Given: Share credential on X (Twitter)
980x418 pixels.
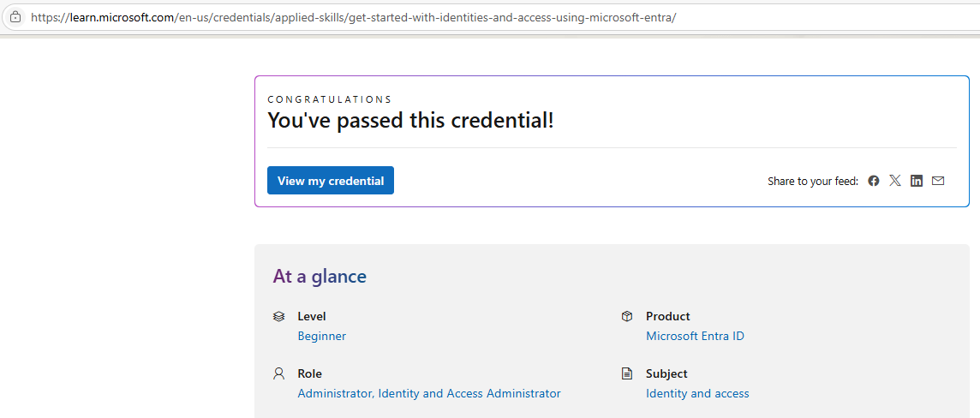Looking at the screenshot, I should (895, 181).
